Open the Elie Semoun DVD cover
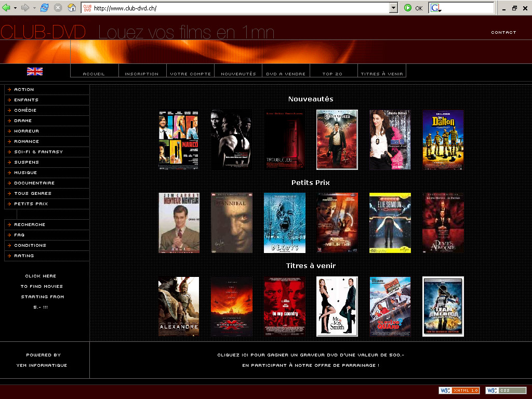 point(390,223)
